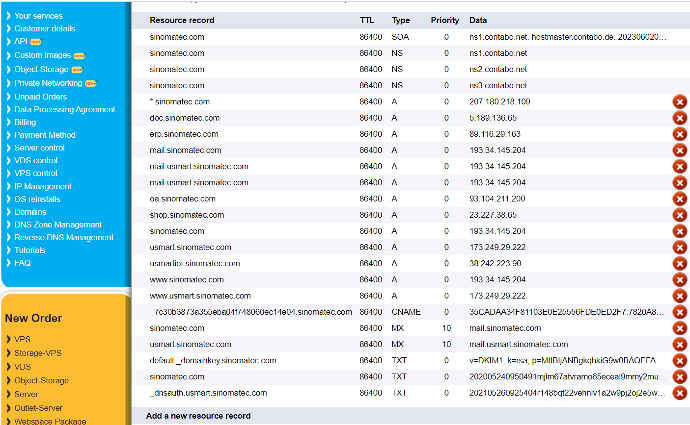Order a new VDS
690x425 pixels.
tap(22, 367)
